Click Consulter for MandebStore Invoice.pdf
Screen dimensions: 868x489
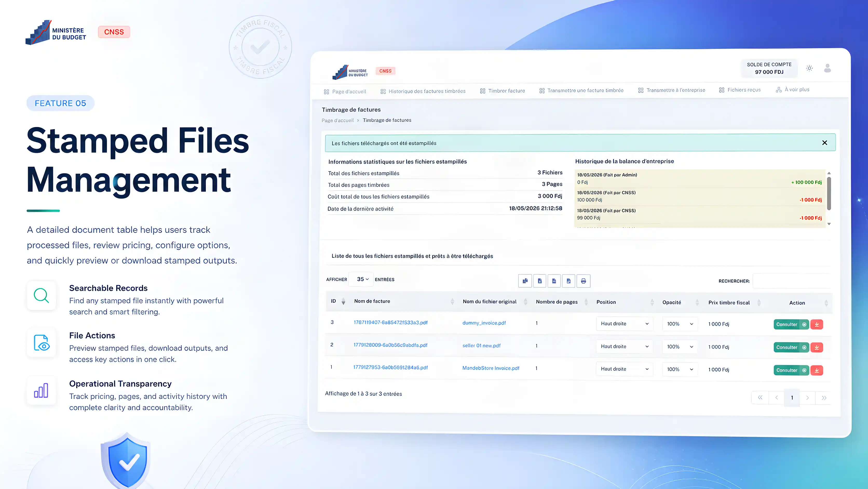[791, 370]
